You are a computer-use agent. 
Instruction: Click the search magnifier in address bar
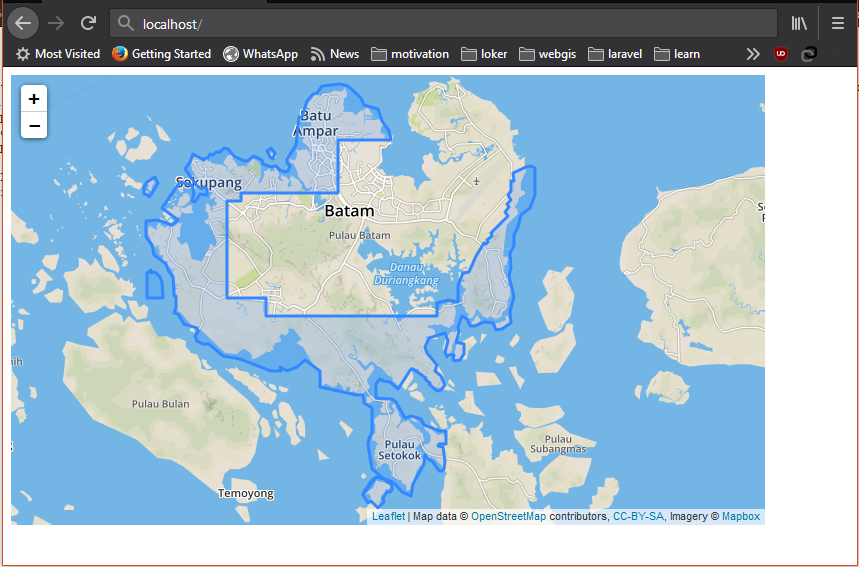pyautogui.click(x=126, y=24)
